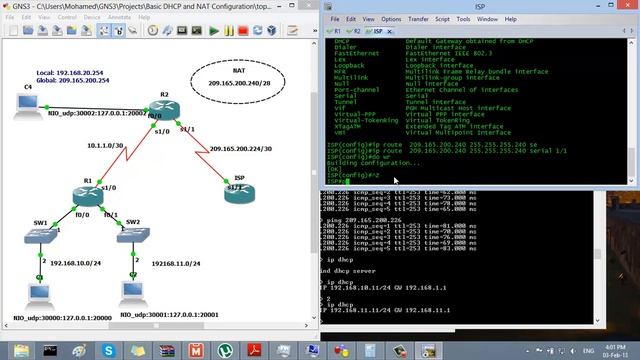Select switch SW2 in topology
The width and height of the screenshot is (640, 360).
133,235
